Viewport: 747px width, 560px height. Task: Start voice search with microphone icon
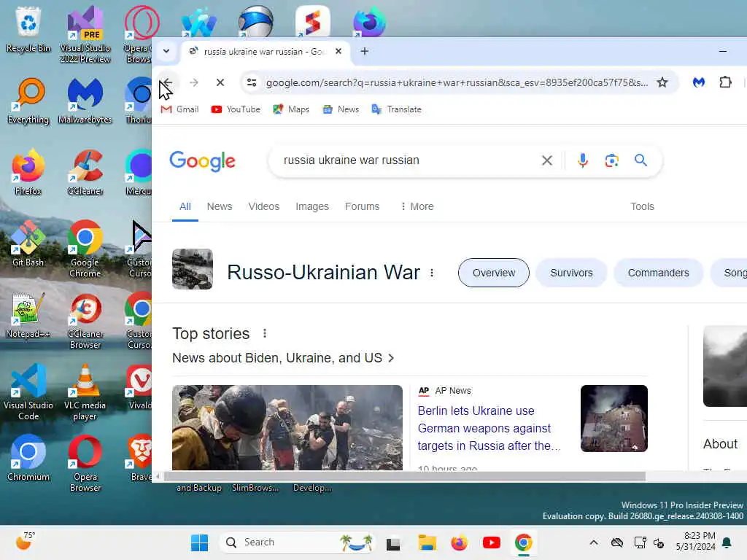click(x=582, y=160)
